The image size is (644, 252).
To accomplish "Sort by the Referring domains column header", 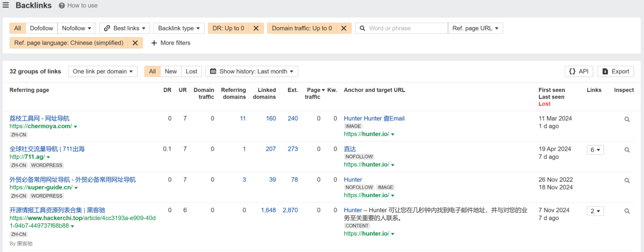I will click(x=233, y=93).
